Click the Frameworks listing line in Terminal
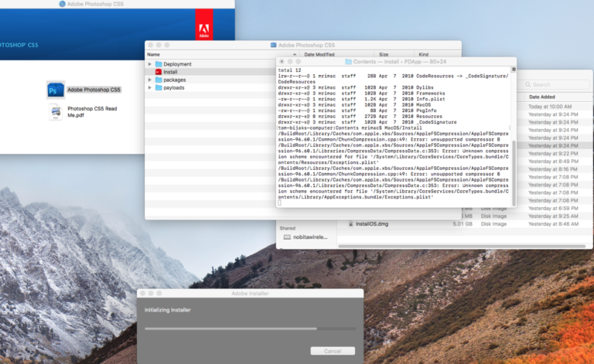This screenshot has height=364, width=594. click(361, 94)
